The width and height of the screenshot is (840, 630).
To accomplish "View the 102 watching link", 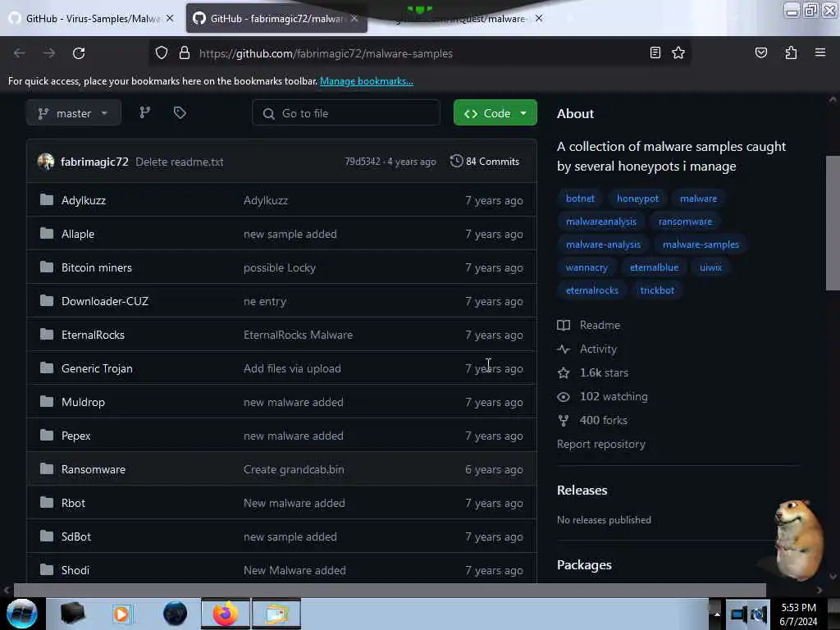I will 603,397.
